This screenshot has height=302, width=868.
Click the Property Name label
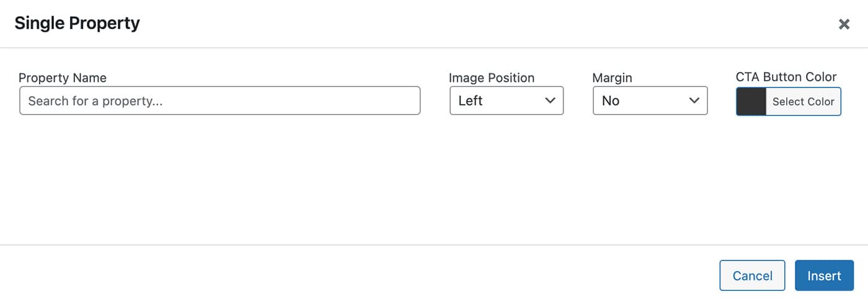point(63,78)
